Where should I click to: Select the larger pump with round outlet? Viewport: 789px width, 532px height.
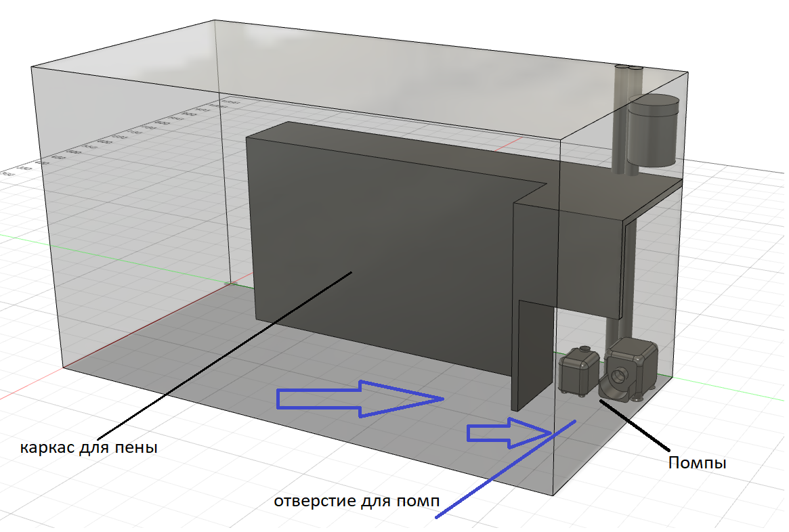(628, 370)
